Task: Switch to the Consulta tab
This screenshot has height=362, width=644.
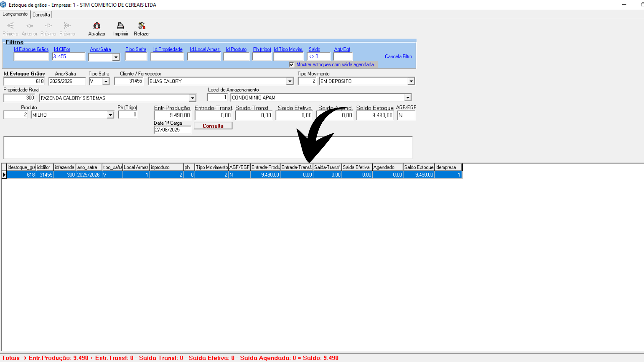Action: 41,15
